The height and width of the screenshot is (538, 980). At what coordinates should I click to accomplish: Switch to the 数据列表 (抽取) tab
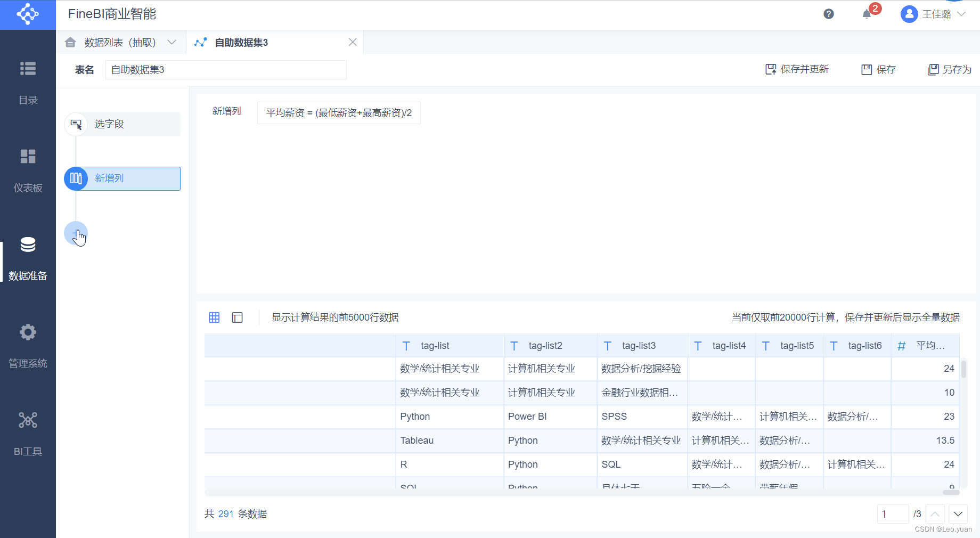120,42
